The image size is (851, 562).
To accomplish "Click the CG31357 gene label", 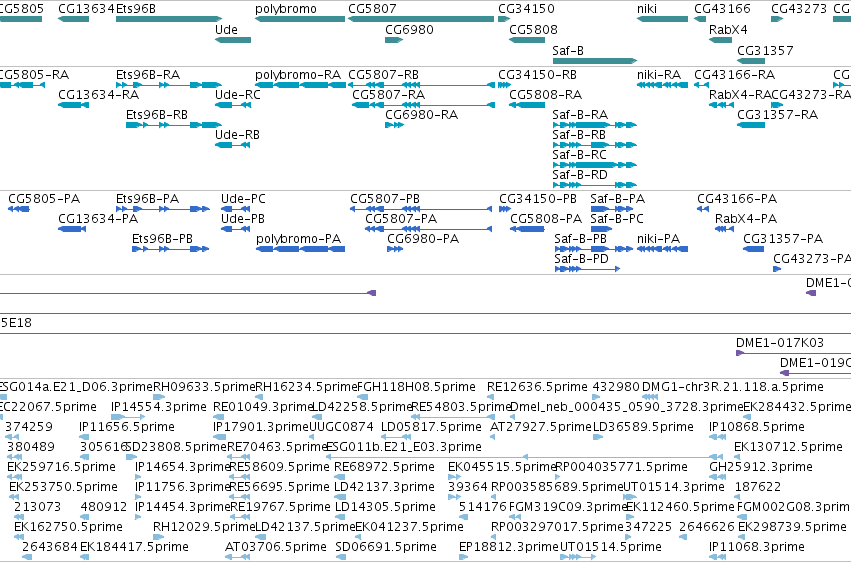I will pos(765,50).
